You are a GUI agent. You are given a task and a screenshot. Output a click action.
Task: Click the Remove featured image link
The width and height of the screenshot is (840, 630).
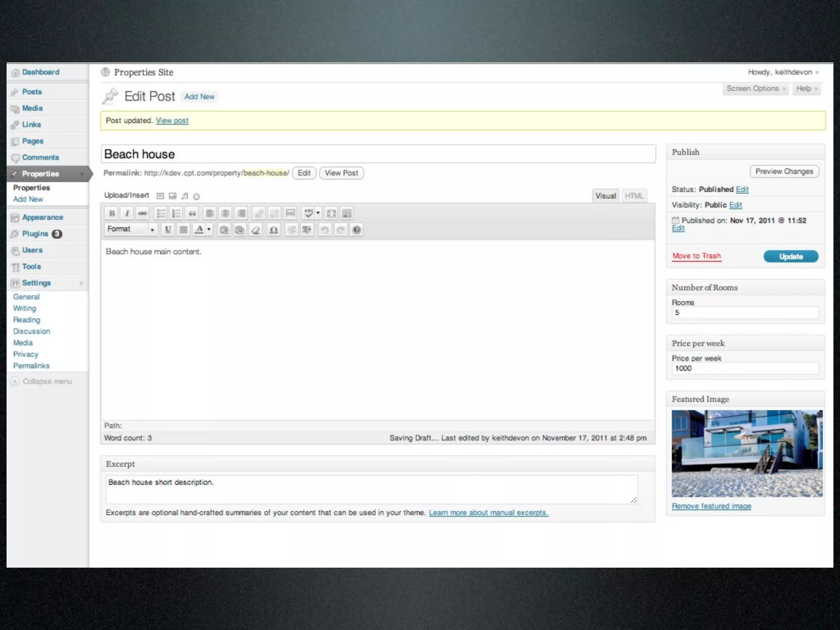(x=711, y=506)
